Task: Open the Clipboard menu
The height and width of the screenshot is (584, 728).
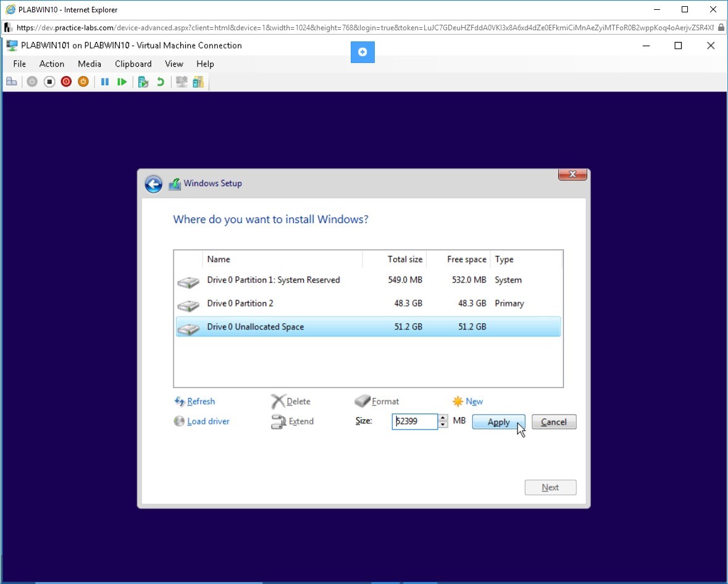Action: click(133, 64)
